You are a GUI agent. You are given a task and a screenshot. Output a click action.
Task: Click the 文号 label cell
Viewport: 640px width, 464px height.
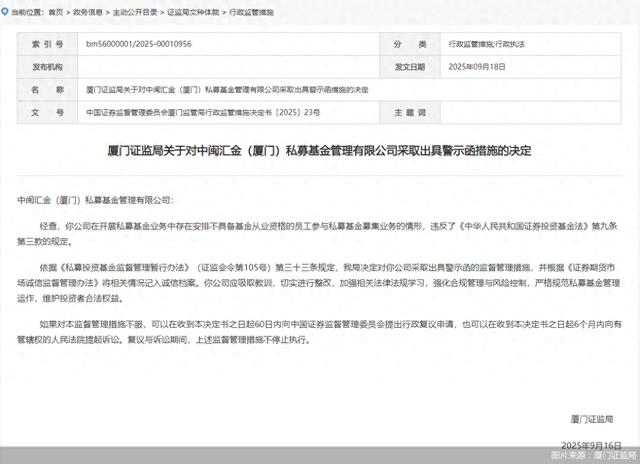coord(47,113)
